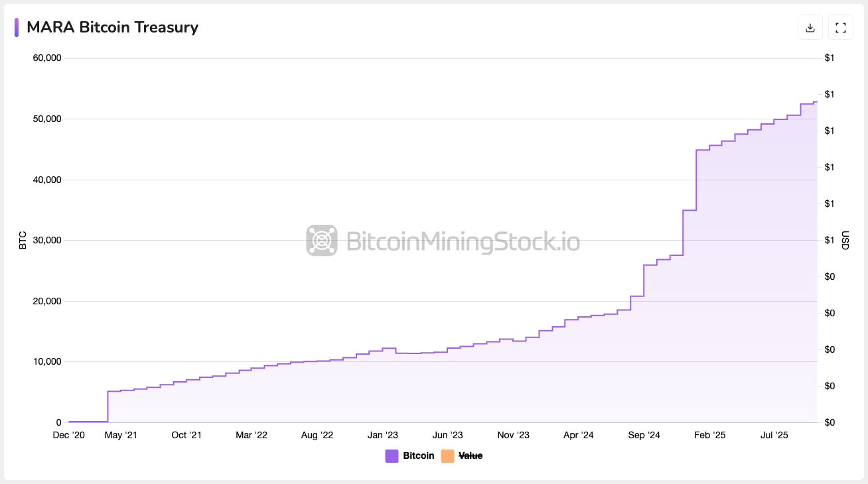This screenshot has height=484, width=868.
Task: Click the BitcoinMiningStock.io watermark logo icon
Action: coord(322,240)
